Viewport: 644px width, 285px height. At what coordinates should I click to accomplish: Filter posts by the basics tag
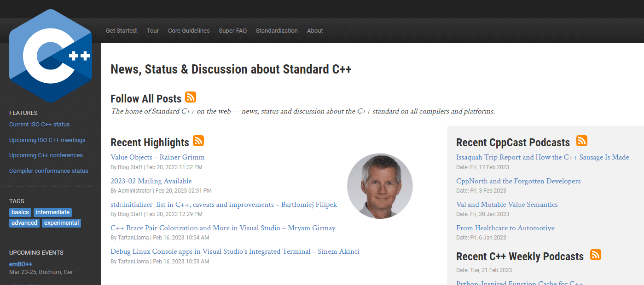[20, 212]
